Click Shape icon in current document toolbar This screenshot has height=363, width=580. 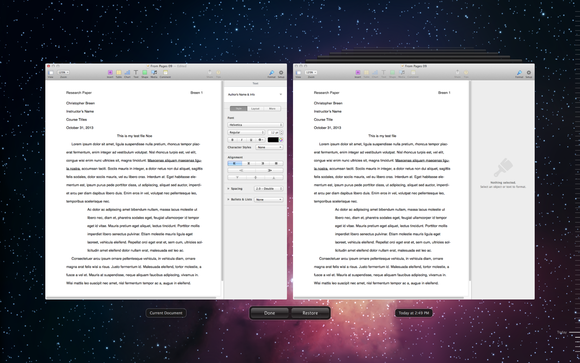coord(145,73)
